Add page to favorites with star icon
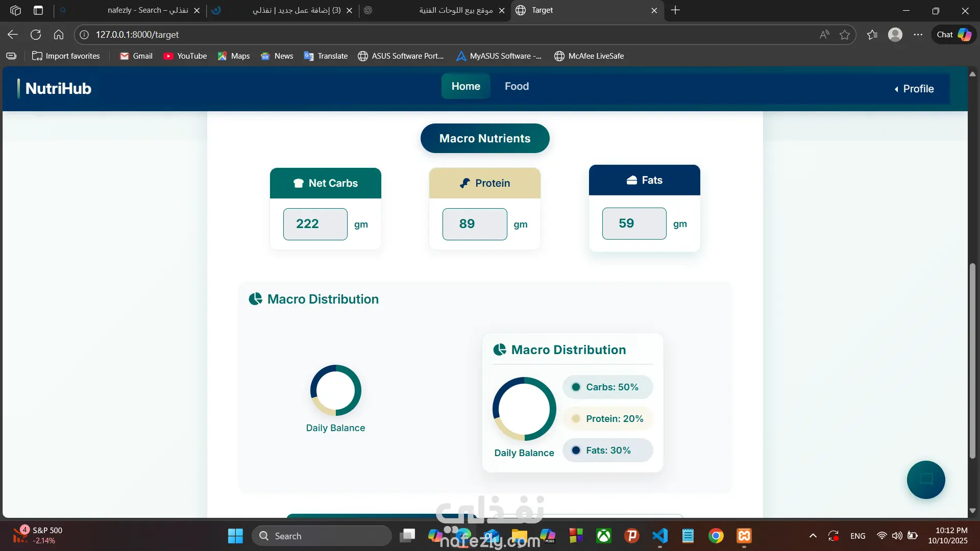This screenshot has width=980, height=551. (845, 35)
